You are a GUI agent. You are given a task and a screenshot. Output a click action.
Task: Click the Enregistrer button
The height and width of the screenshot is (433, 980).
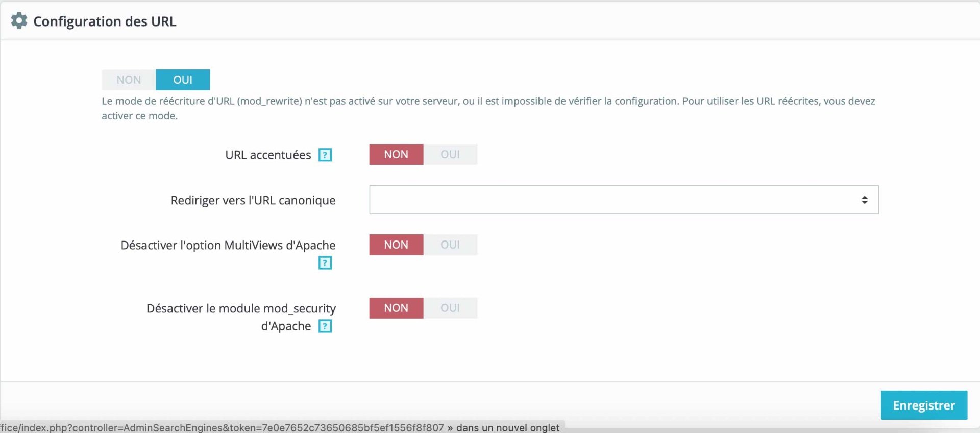coord(924,405)
